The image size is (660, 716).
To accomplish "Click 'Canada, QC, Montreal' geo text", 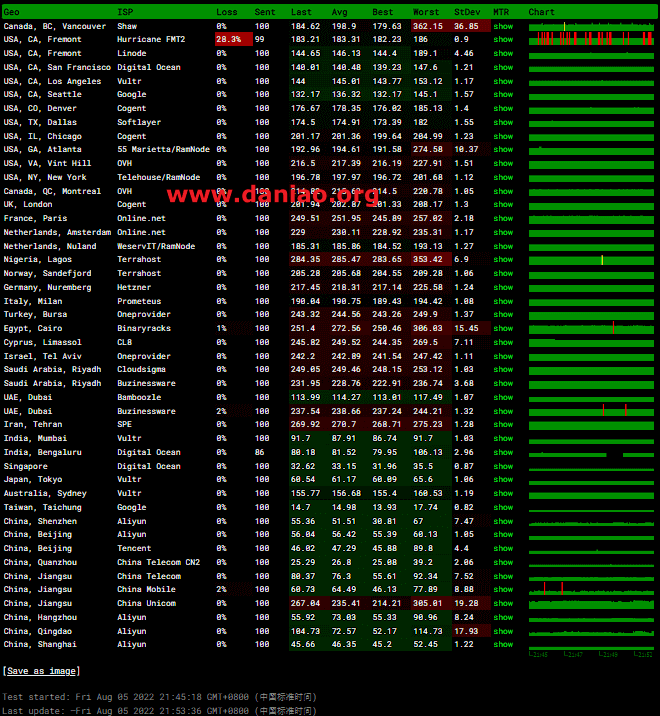I will point(52,191).
